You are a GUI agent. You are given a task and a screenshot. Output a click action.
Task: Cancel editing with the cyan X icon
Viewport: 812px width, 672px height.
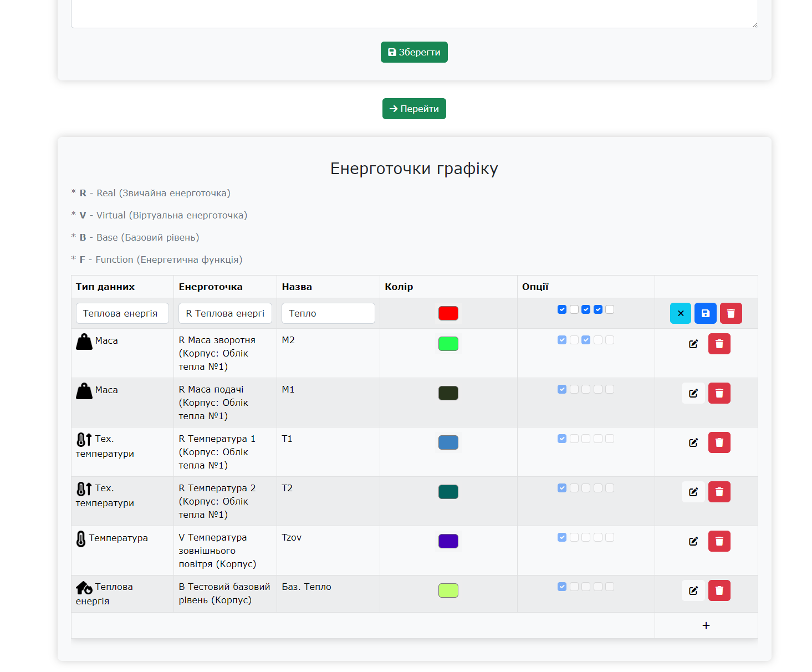[681, 313]
